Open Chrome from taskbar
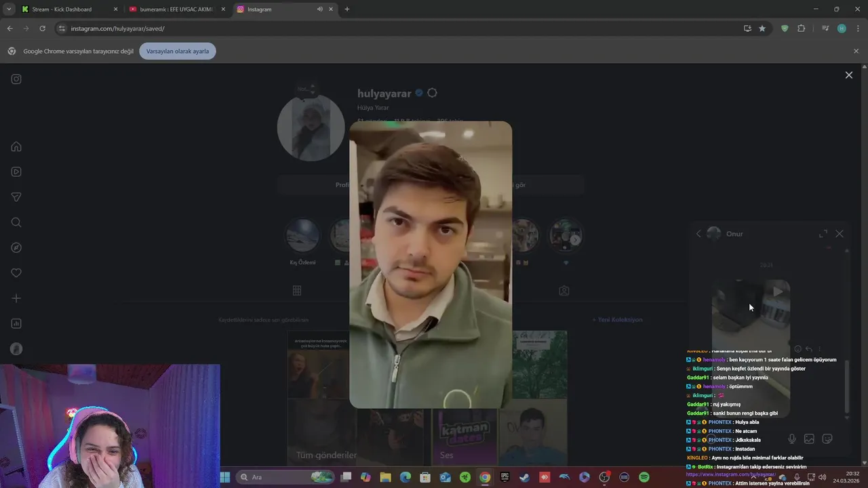 pos(485,477)
